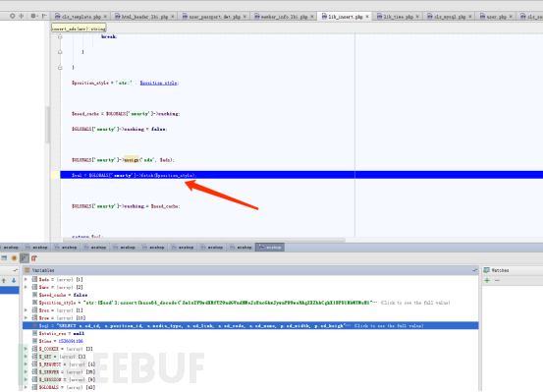Switch to the cls_template.php tab
543x392 pixels.
[x=81, y=17]
